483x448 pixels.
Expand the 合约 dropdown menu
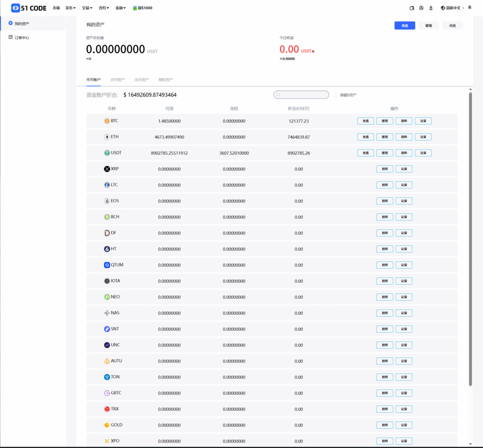tap(104, 8)
